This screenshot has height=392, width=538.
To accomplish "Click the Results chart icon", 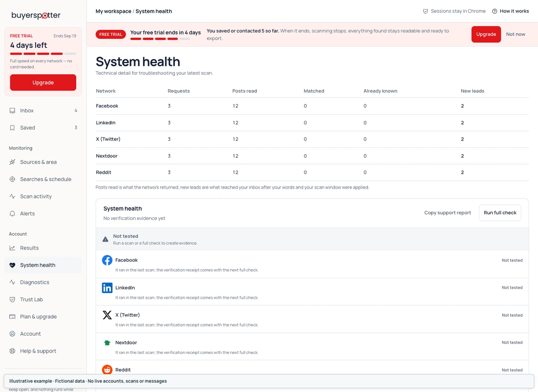I will [x=13, y=248].
